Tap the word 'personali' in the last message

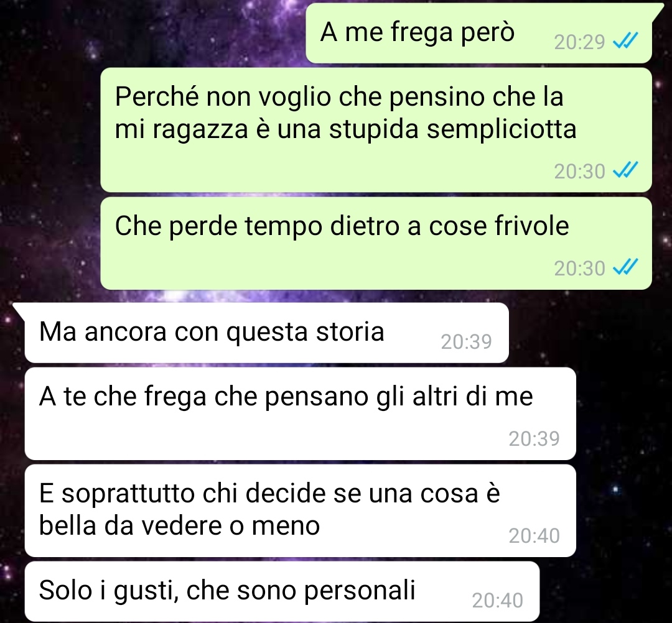point(360,591)
